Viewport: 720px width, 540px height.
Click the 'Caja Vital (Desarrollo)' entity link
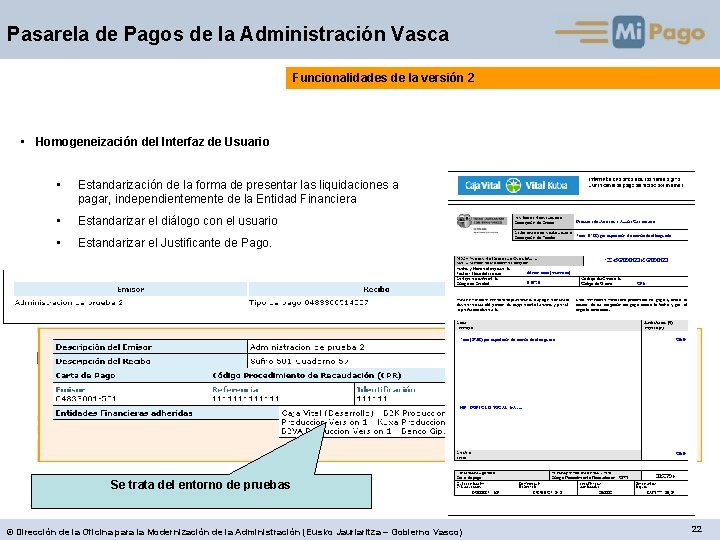[328, 413]
